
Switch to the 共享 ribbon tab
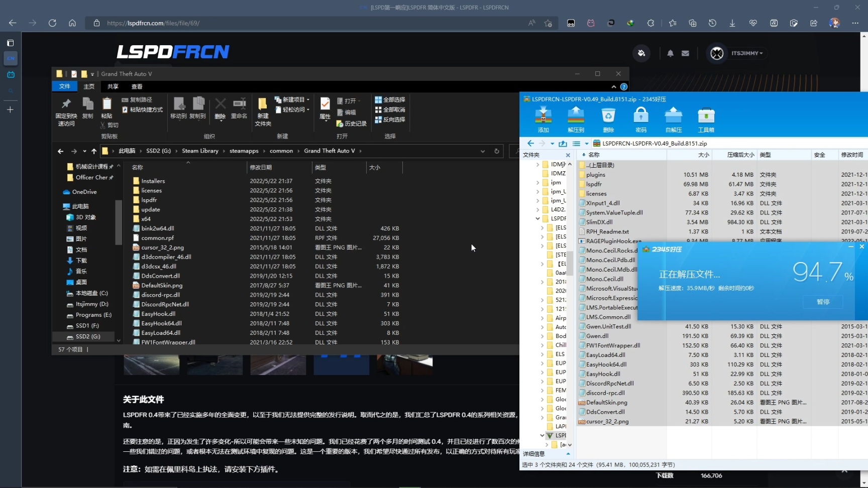tap(113, 86)
